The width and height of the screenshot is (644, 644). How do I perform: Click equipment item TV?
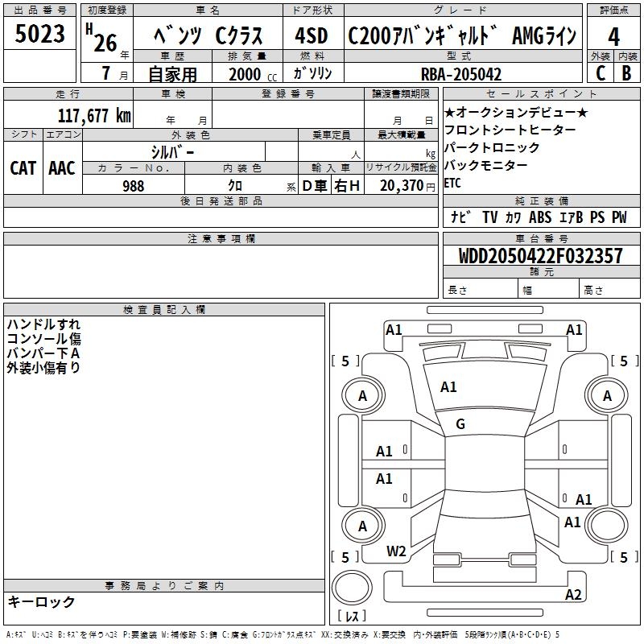[489, 217]
